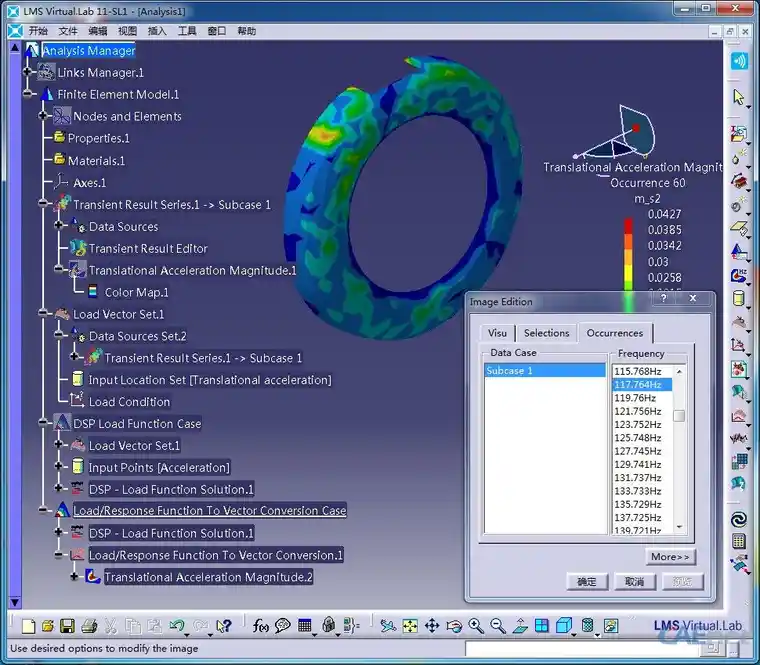Click the Undo arrow icon
The image size is (760, 665).
(x=176, y=626)
